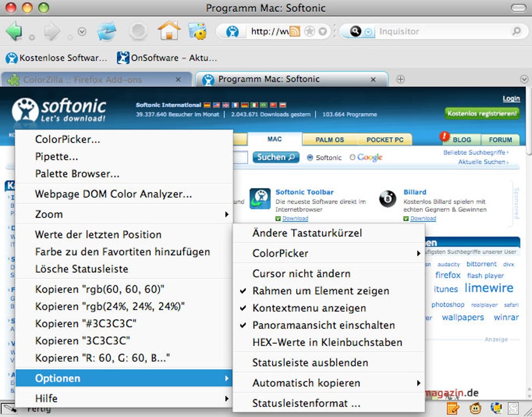Click the notes editing icon in status bar

(452, 408)
